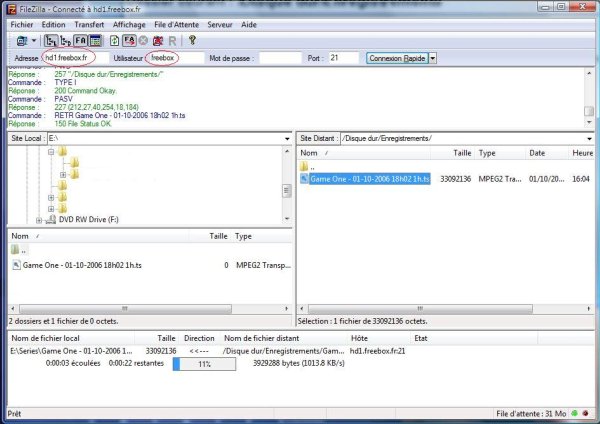Click the help question mark icon

coord(191,41)
